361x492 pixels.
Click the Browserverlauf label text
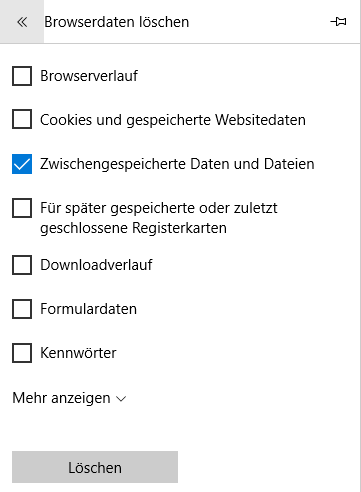pyautogui.click(x=89, y=76)
